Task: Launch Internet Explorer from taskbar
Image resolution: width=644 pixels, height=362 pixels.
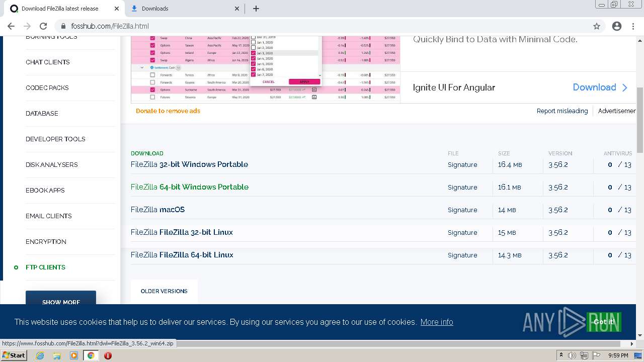Action: click(x=40, y=355)
